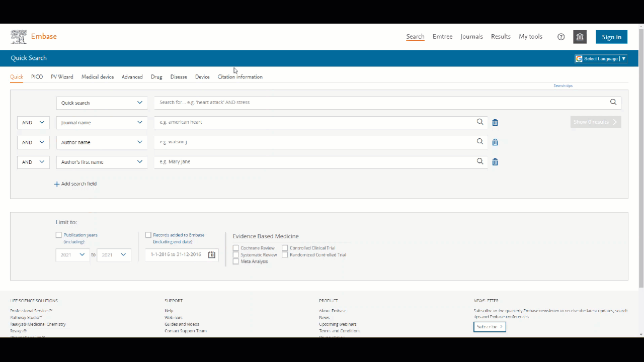Switch to the PICO search tab
The height and width of the screenshot is (362, 644).
(37, 77)
